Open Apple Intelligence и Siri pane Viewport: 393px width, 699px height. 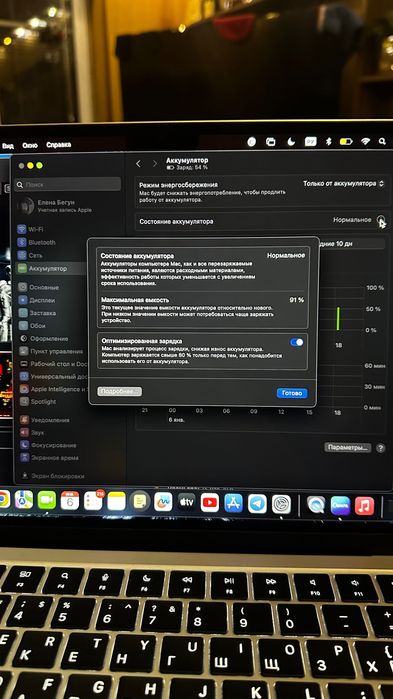52,389
